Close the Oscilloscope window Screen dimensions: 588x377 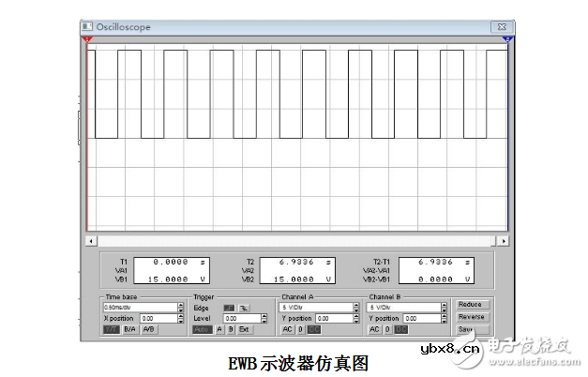click(x=502, y=26)
